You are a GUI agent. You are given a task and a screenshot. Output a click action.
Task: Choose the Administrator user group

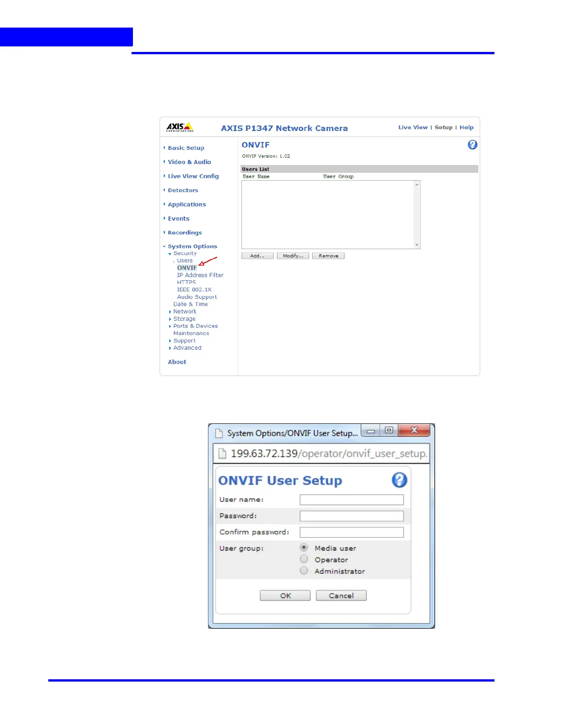coord(304,571)
